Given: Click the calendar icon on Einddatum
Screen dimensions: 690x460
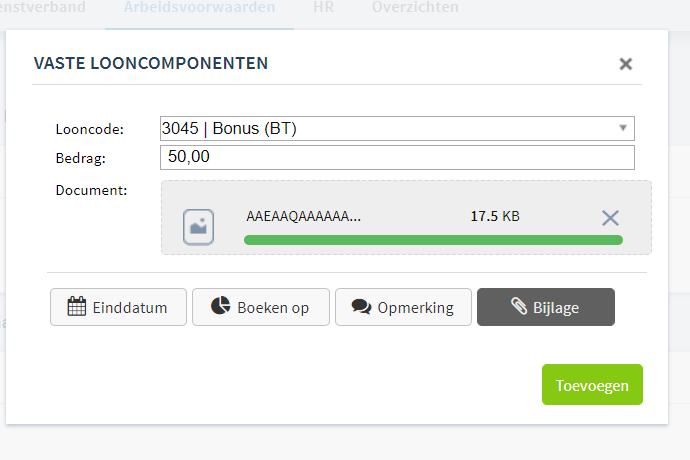Looking at the screenshot, I should coord(77,306).
